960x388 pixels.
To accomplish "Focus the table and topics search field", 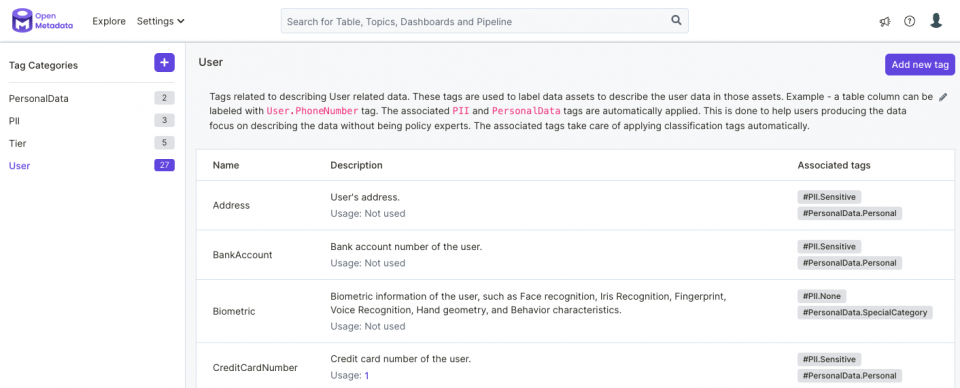I will click(x=484, y=21).
